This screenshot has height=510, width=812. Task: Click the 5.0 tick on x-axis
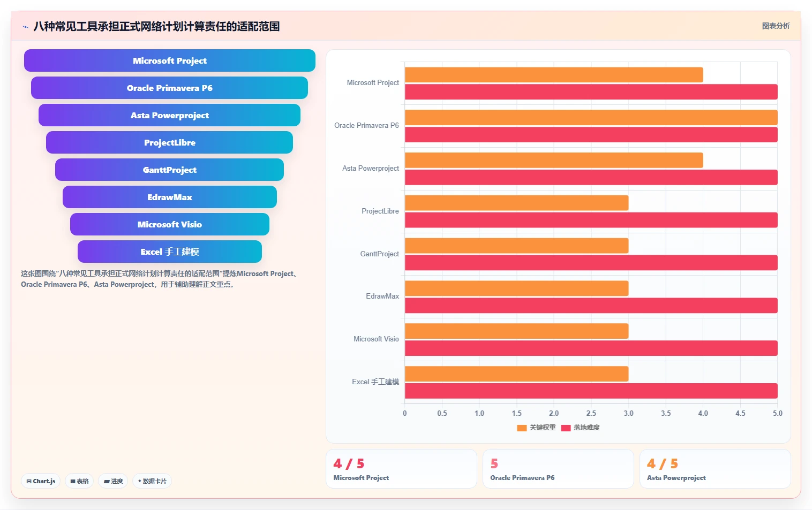coord(777,414)
